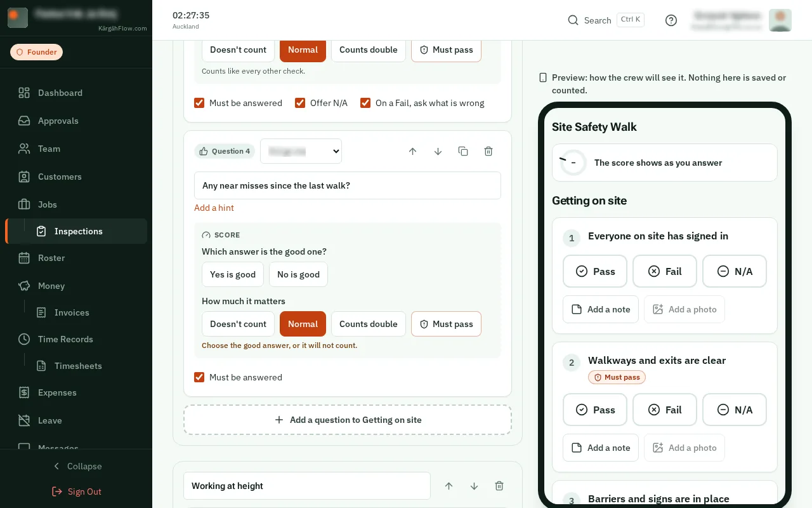Click the Money piggy bank icon
Image resolution: width=812 pixels, height=508 pixels.
[x=24, y=286]
